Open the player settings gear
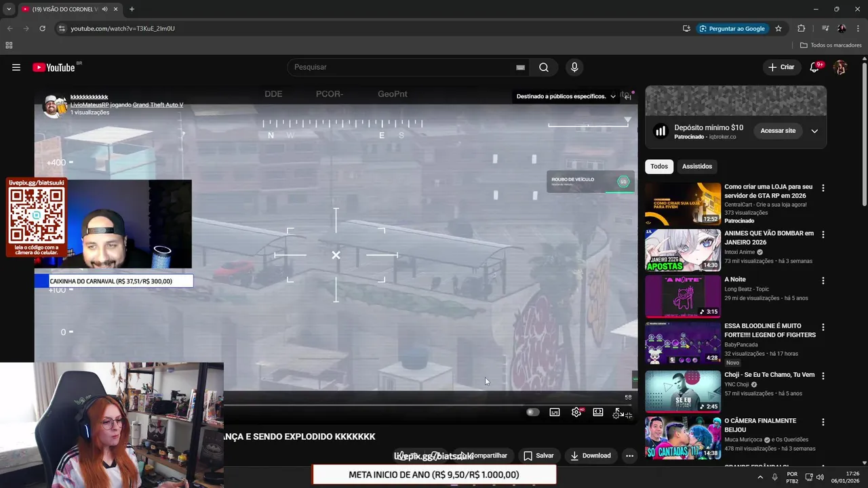Viewport: 868px width, 488px height. coord(576,412)
